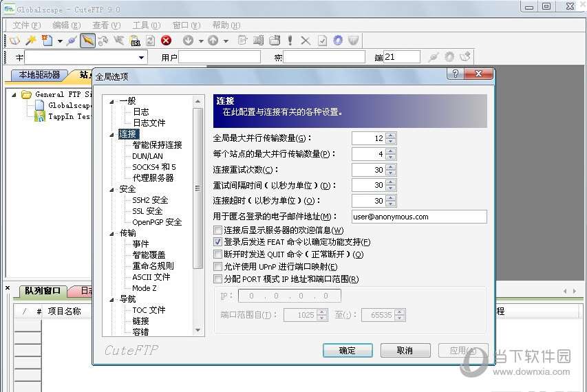Click the options tree scrollbar up arrow
Image resolution: width=587 pixels, height=392 pixels.
198,101
